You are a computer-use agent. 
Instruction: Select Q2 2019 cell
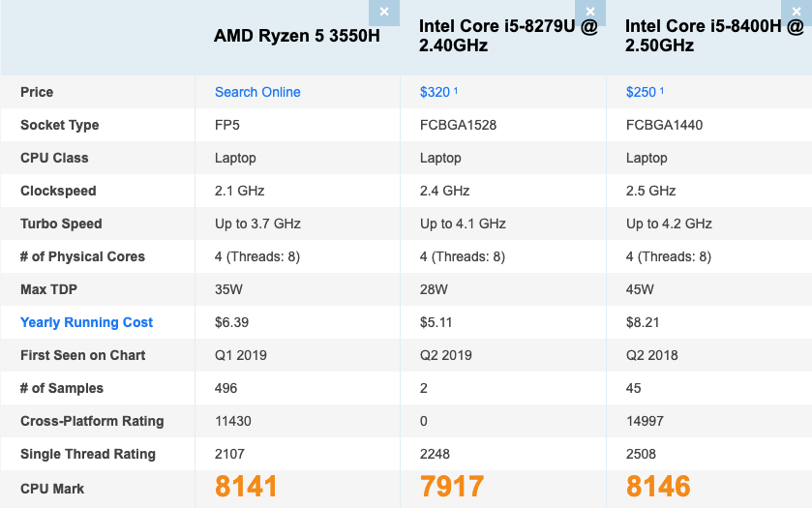coord(446,355)
